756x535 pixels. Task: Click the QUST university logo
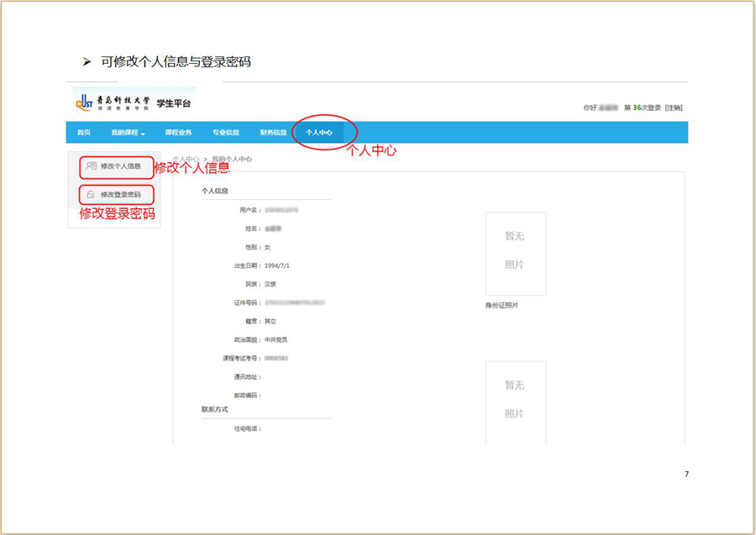112,102
